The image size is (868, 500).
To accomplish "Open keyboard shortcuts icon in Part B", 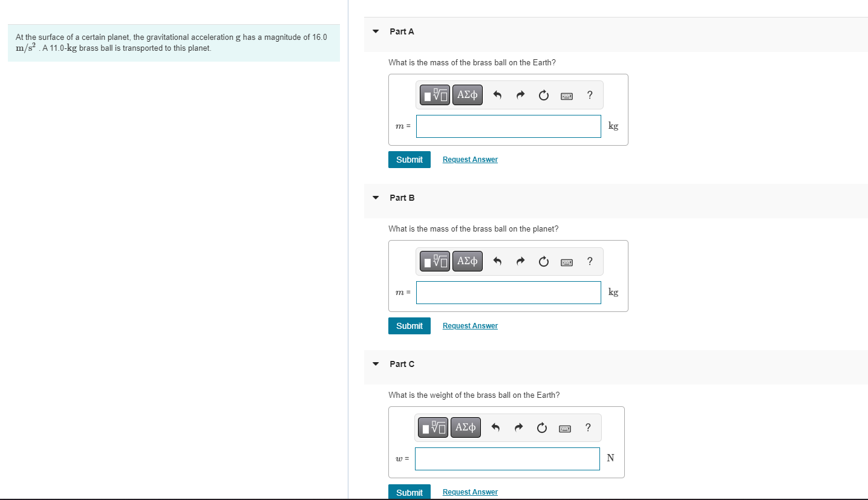I will pyautogui.click(x=567, y=262).
